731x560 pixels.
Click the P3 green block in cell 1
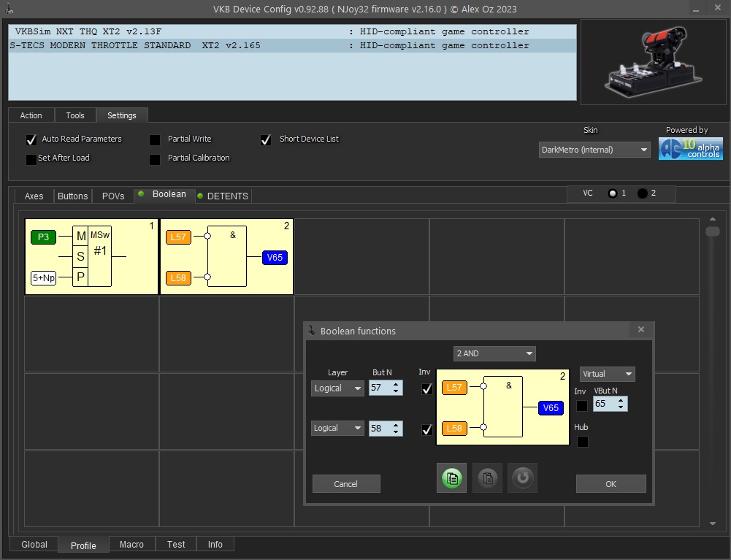click(43, 237)
